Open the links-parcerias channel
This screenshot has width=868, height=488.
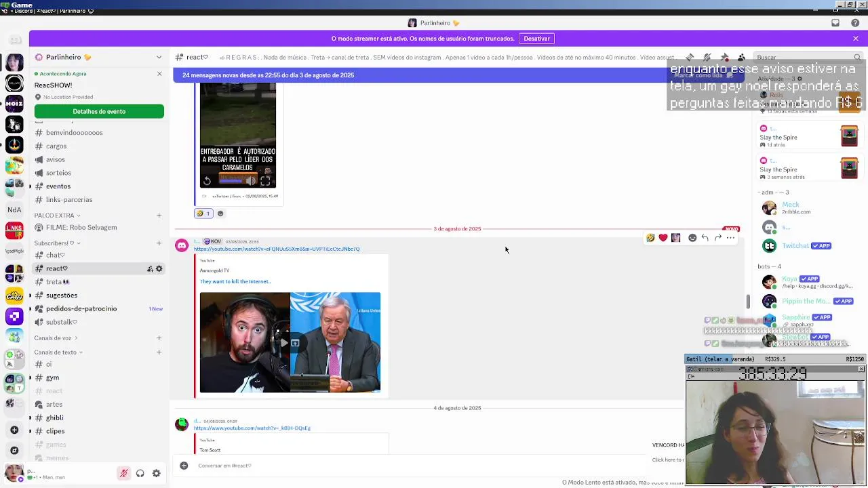click(x=68, y=200)
